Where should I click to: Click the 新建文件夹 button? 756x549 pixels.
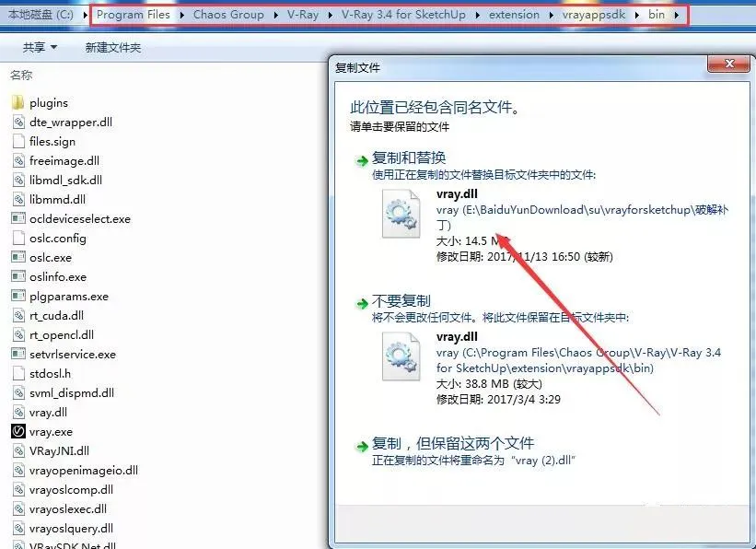(113, 47)
